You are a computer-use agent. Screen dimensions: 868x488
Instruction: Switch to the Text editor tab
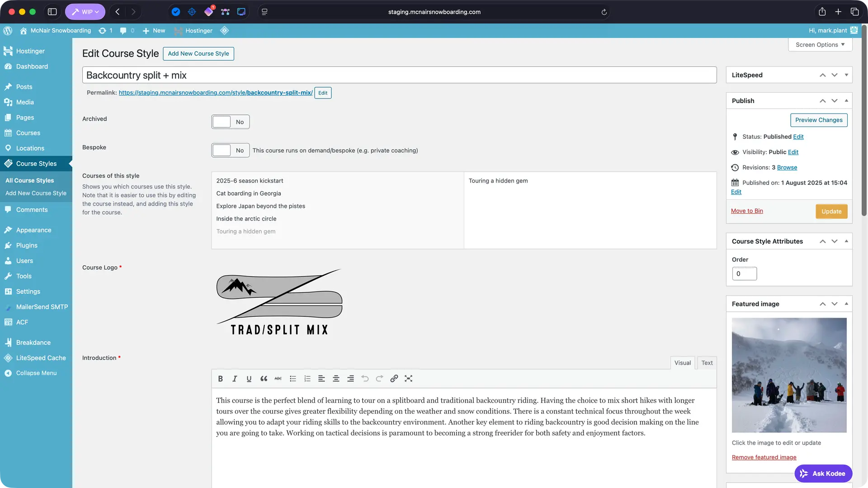(707, 363)
